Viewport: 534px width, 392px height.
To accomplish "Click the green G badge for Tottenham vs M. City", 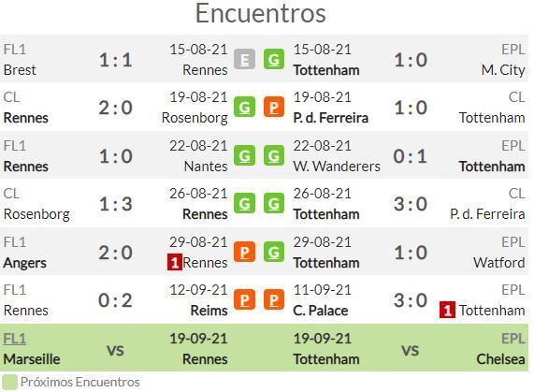I will pos(274,59).
